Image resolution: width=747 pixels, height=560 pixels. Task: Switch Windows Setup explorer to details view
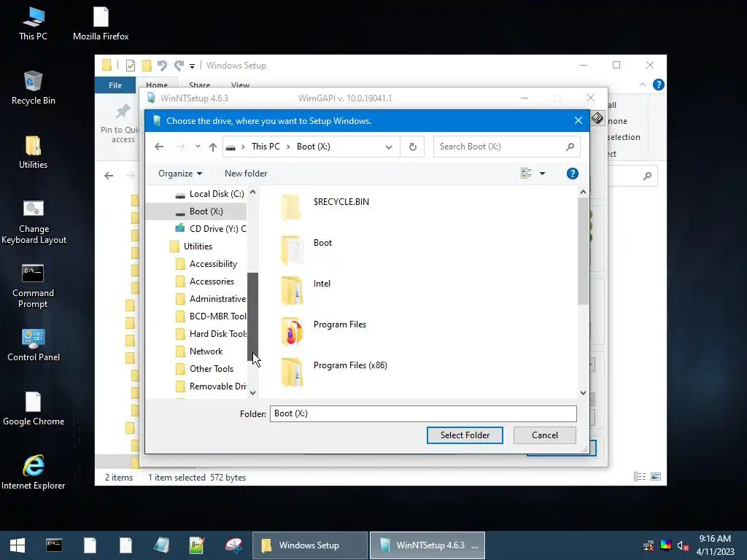(x=639, y=477)
